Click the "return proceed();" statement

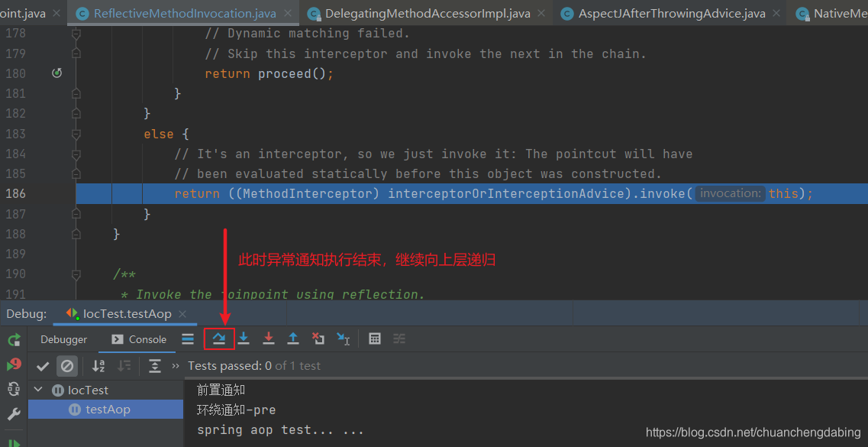pyautogui.click(x=269, y=73)
